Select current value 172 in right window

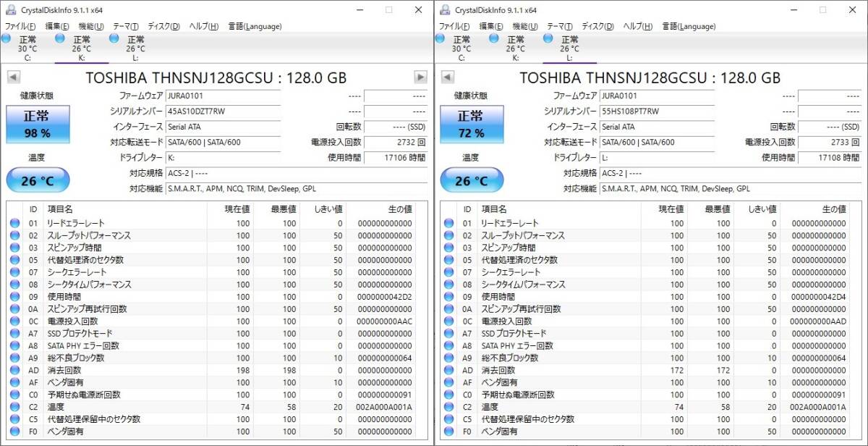point(677,371)
